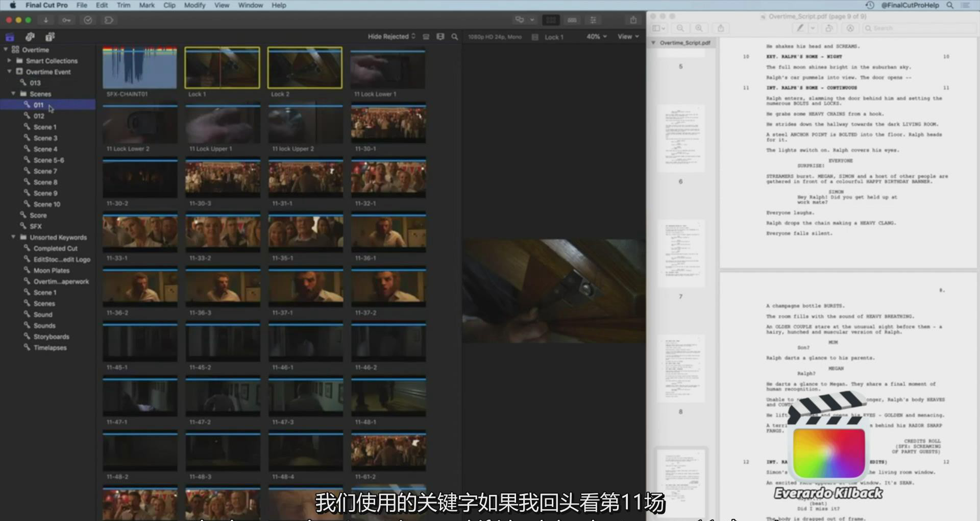Toggle the inspector panel button

(x=593, y=20)
